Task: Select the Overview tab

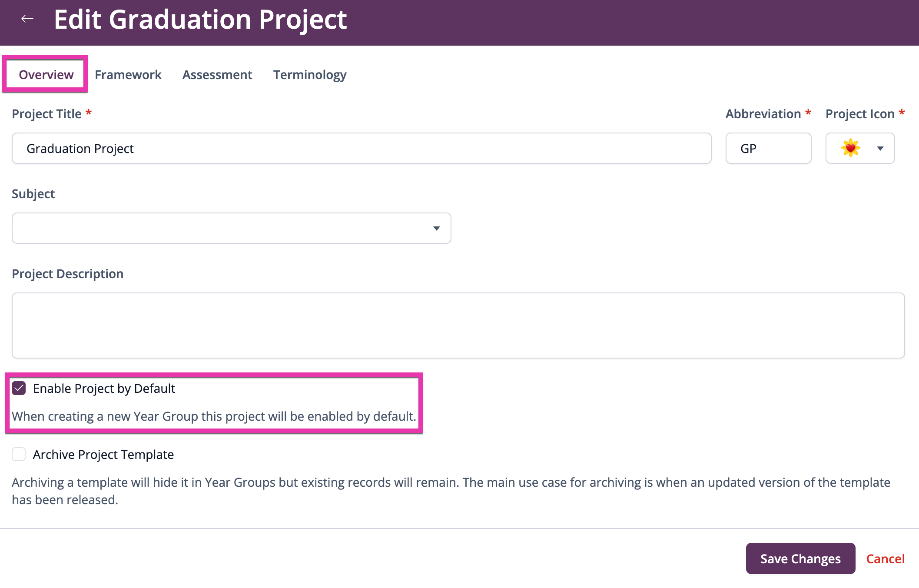Action: coord(46,75)
